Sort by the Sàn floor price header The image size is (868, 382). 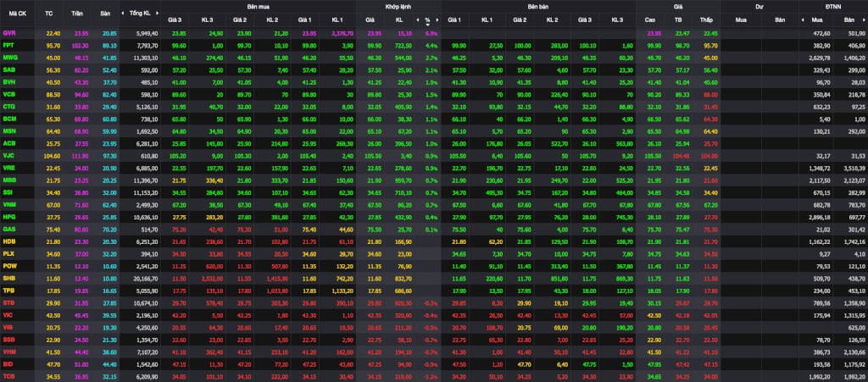(x=104, y=13)
